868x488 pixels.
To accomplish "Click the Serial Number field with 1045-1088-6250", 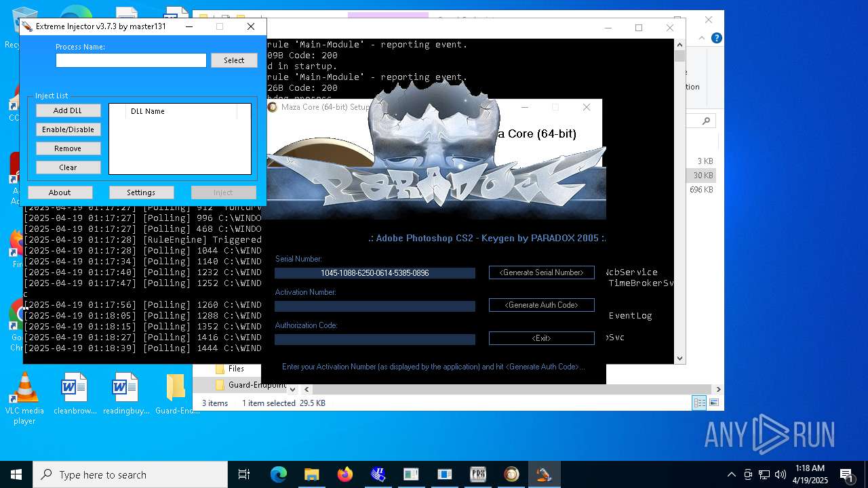I will point(375,273).
